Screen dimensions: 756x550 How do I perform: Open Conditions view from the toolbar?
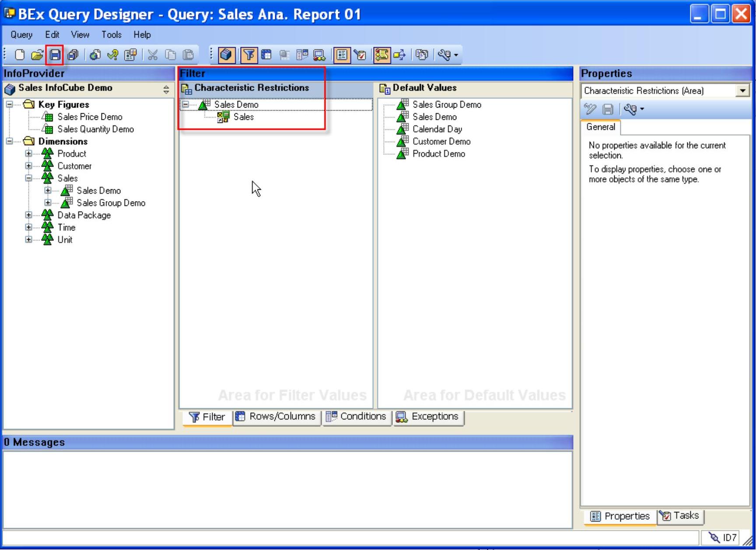[x=302, y=55]
